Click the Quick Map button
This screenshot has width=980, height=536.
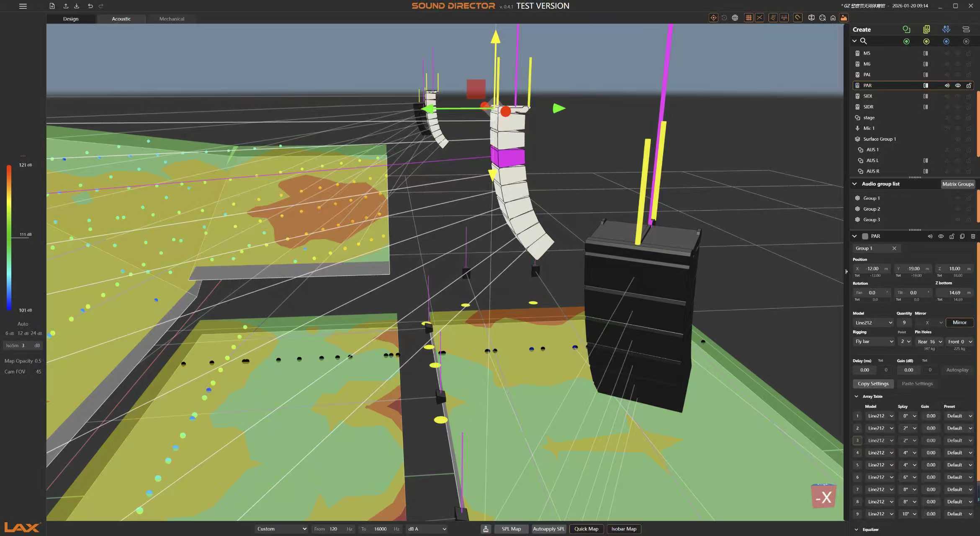[586, 529]
